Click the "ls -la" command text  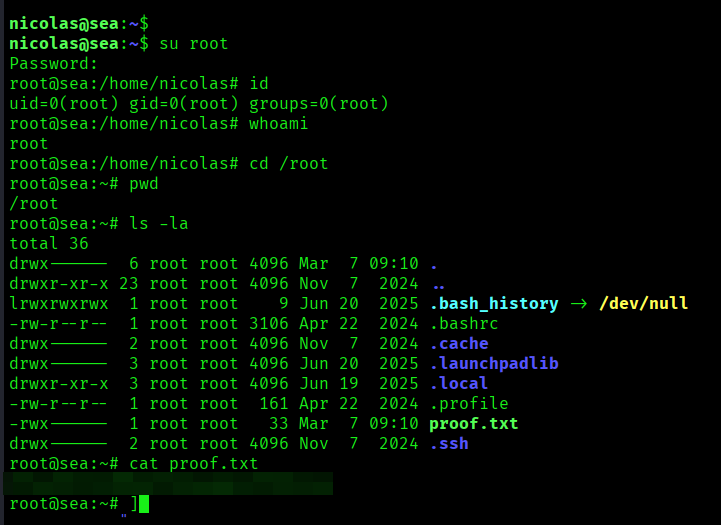(158, 223)
